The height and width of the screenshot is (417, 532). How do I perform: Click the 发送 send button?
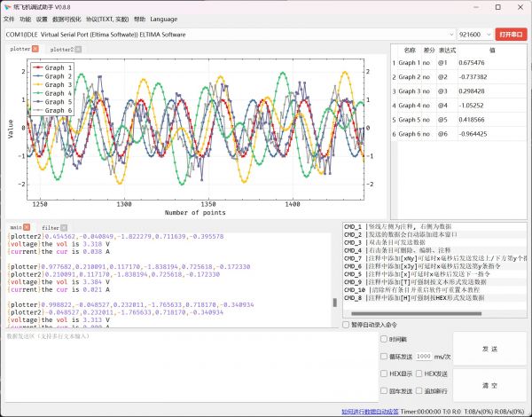click(x=489, y=349)
